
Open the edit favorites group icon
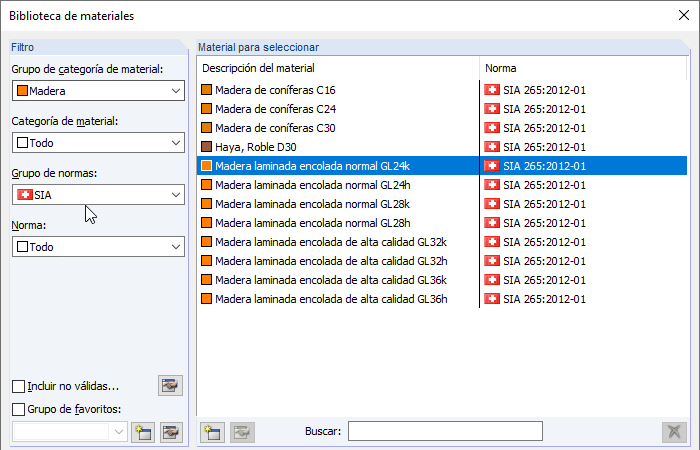point(172,432)
